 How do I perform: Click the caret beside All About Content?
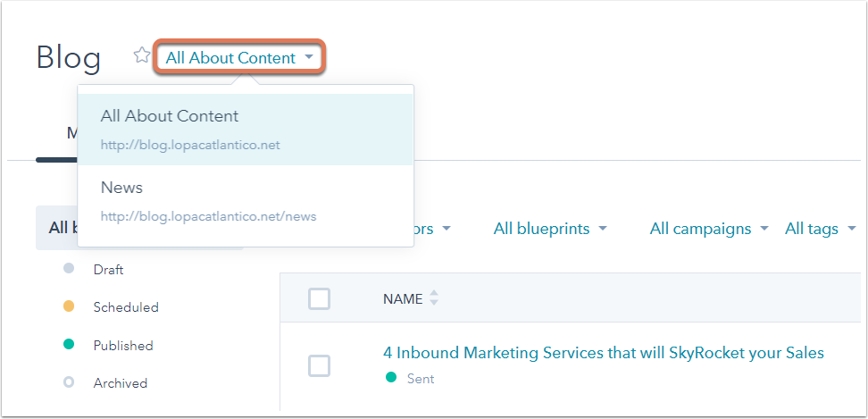pos(309,57)
